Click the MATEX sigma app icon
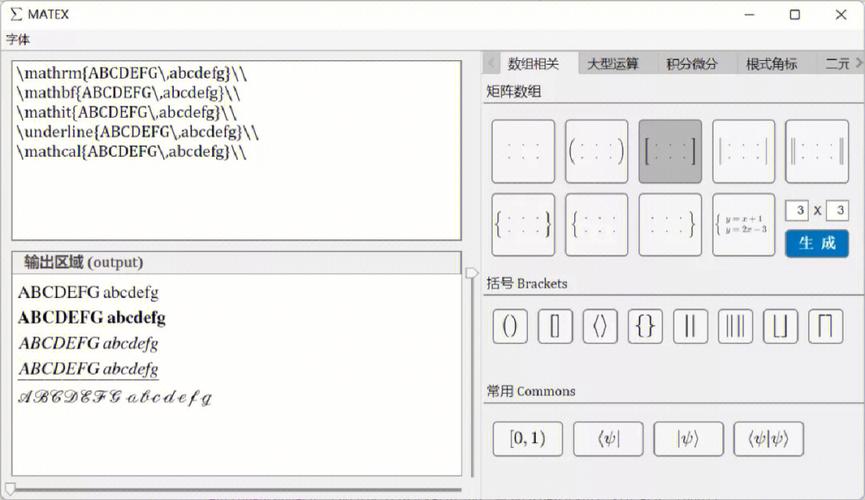 coord(16,14)
